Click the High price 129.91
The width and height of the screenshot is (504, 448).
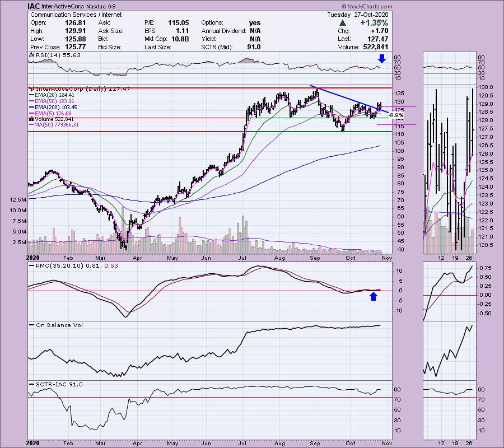(76, 31)
